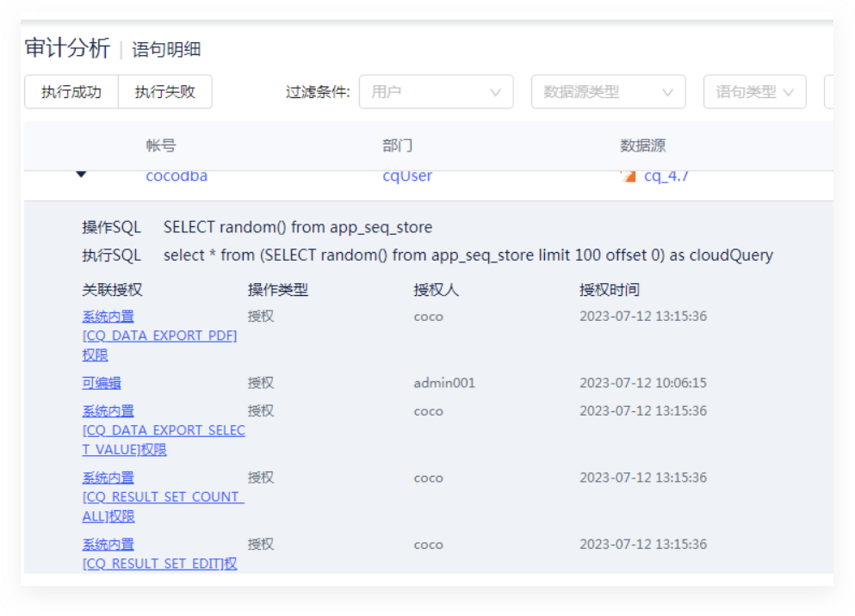
Task: Open the 数据源类型 dropdown
Action: 608,92
